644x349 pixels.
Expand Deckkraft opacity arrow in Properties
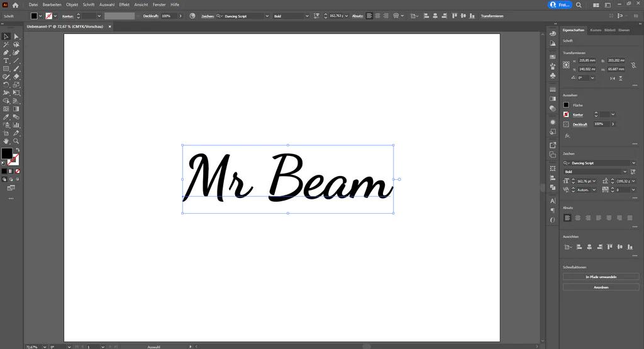613,124
